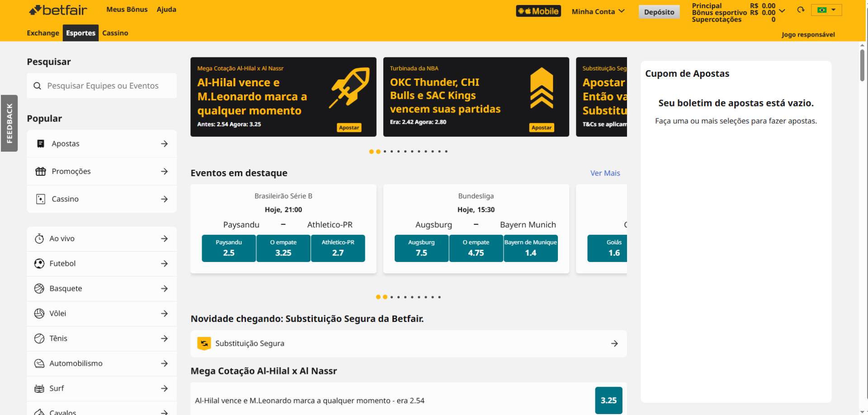The width and height of the screenshot is (868, 415).
Task: Open the Ver Mais link
Action: pos(605,173)
